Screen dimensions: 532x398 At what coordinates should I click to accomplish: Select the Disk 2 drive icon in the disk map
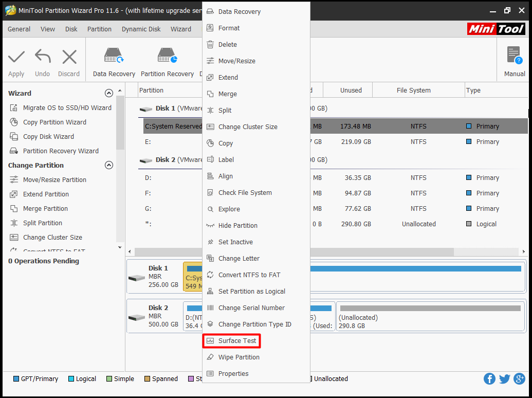(137, 318)
